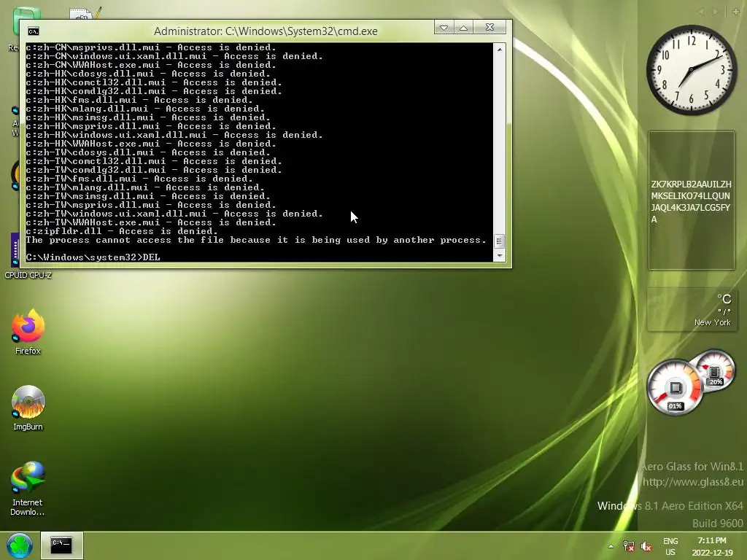
Task: Close the Administrator cmd.exe window
Action: (489, 28)
